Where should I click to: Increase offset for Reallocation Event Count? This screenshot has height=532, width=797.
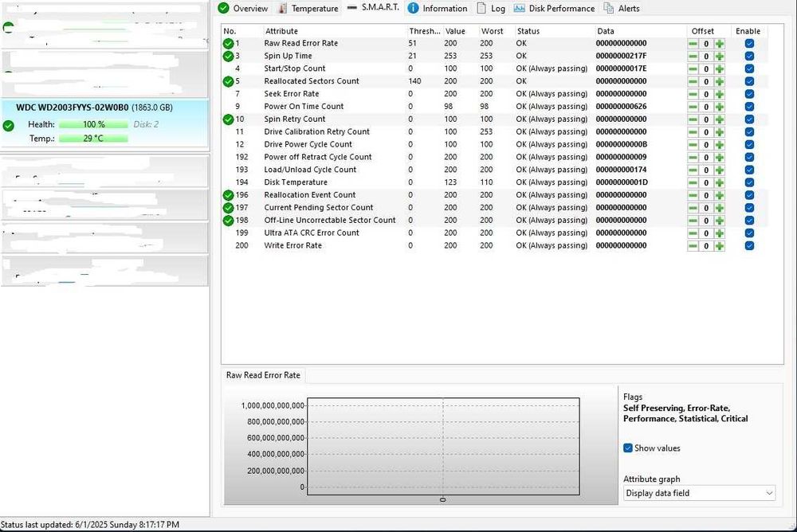pos(719,195)
